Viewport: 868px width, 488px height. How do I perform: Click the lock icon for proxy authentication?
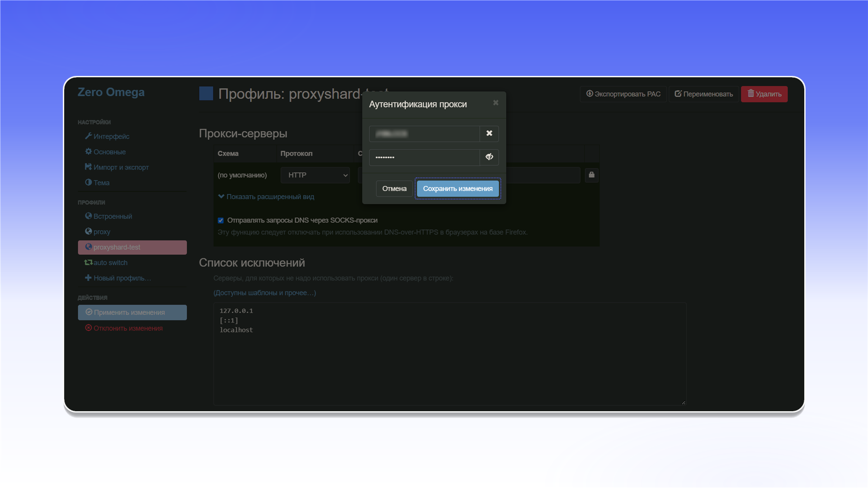[591, 175]
